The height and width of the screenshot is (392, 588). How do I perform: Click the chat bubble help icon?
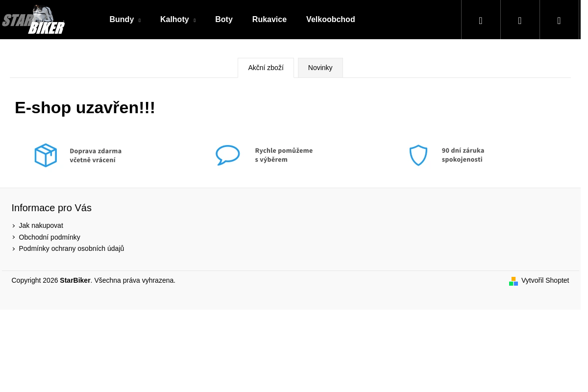(x=228, y=155)
